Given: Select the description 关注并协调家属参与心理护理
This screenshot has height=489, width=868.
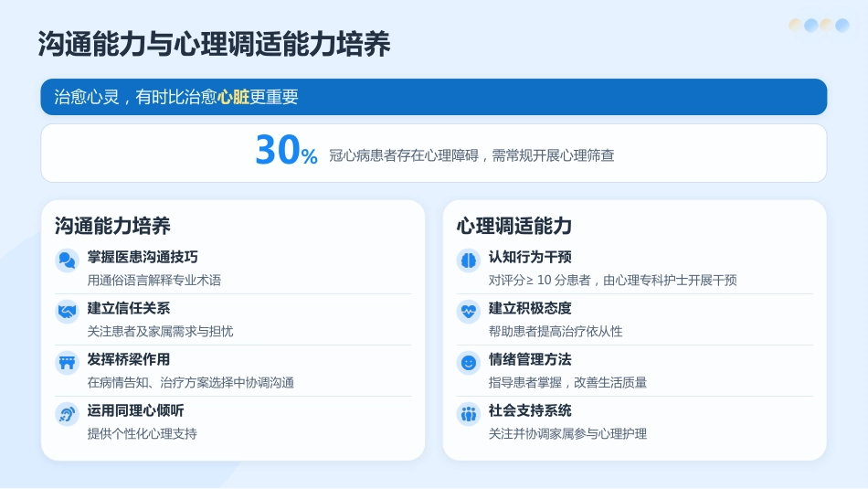Looking at the screenshot, I should coord(567,433).
